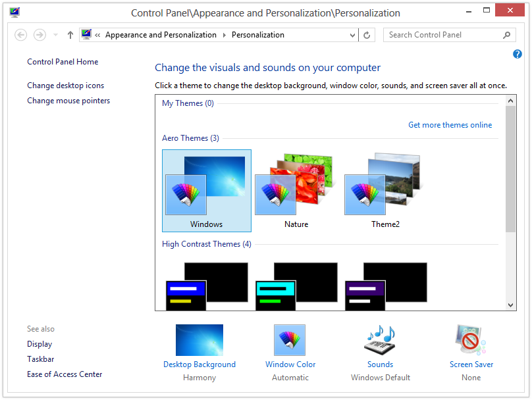Open the Window Color link
The image size is (532, 400).
pyautogui.click(x=290, y=364)
